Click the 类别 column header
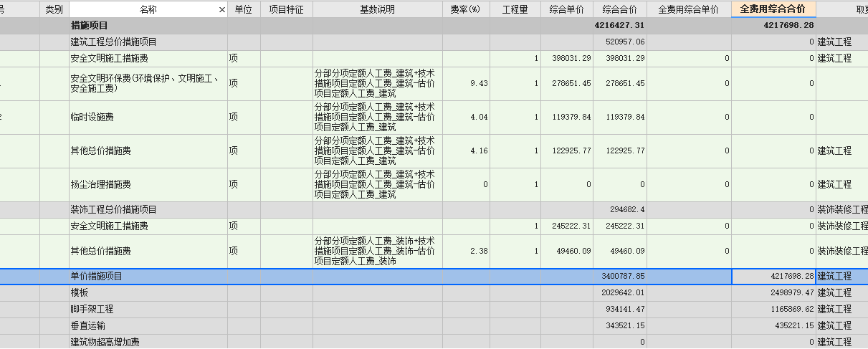Viewport: 868px width, 349px height. (54, 9)
